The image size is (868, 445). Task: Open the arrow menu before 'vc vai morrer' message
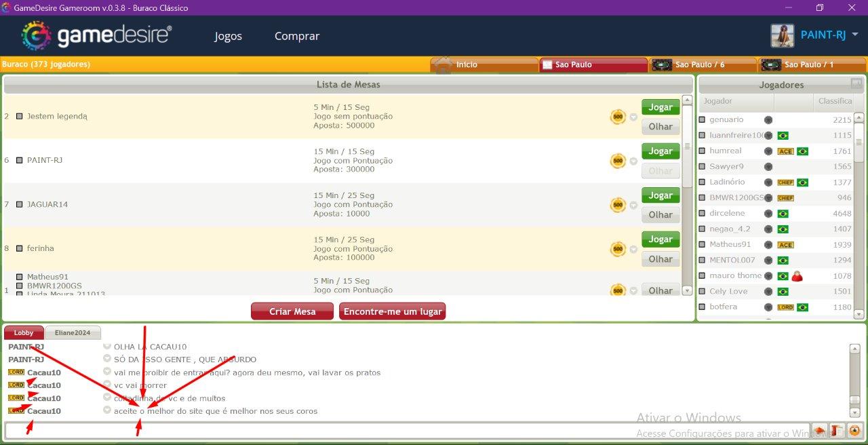pyautogui.click(x=107, y=385)
